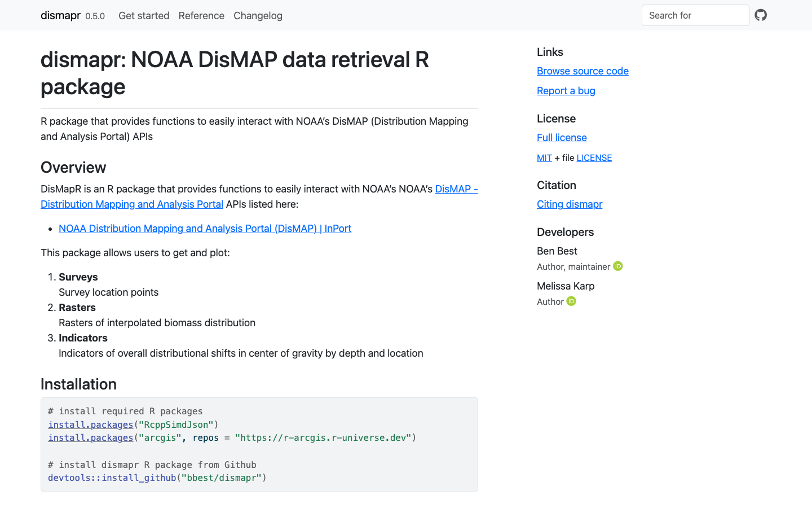Click the "# install dismapr R package from Github" comment
Viewport: 812px width, 508px height.
click(152, 465)
